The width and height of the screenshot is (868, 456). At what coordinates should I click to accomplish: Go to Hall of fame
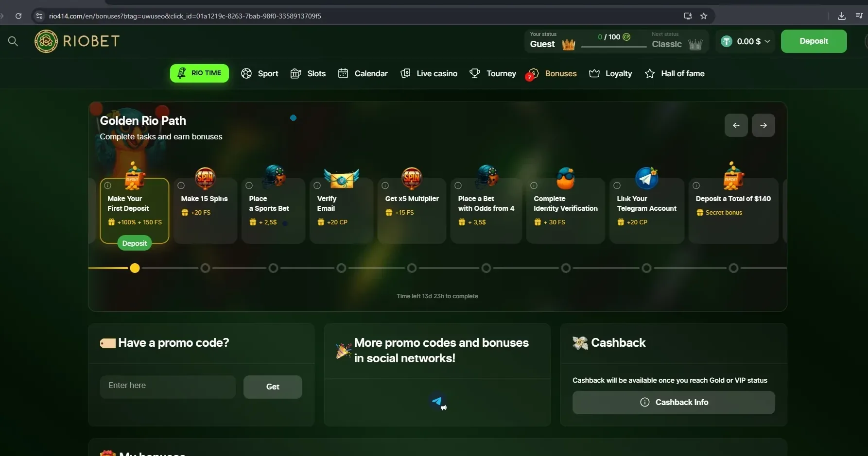(x=675, y=74)
